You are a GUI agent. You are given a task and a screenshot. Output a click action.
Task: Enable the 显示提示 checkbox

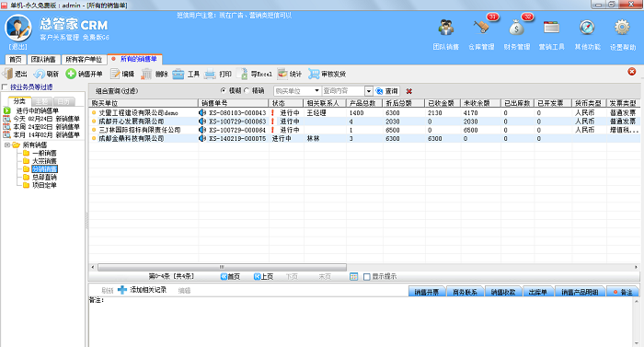[367, 277]
